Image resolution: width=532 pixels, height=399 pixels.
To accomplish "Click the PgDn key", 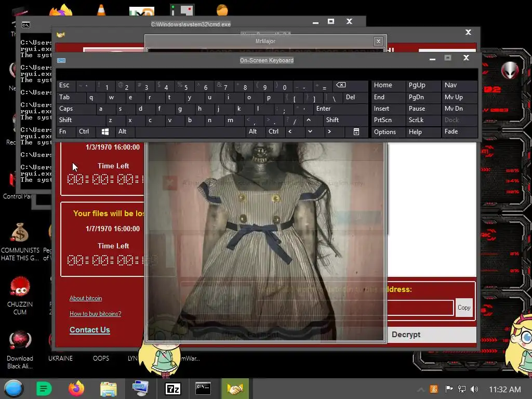I will point(423,97).
